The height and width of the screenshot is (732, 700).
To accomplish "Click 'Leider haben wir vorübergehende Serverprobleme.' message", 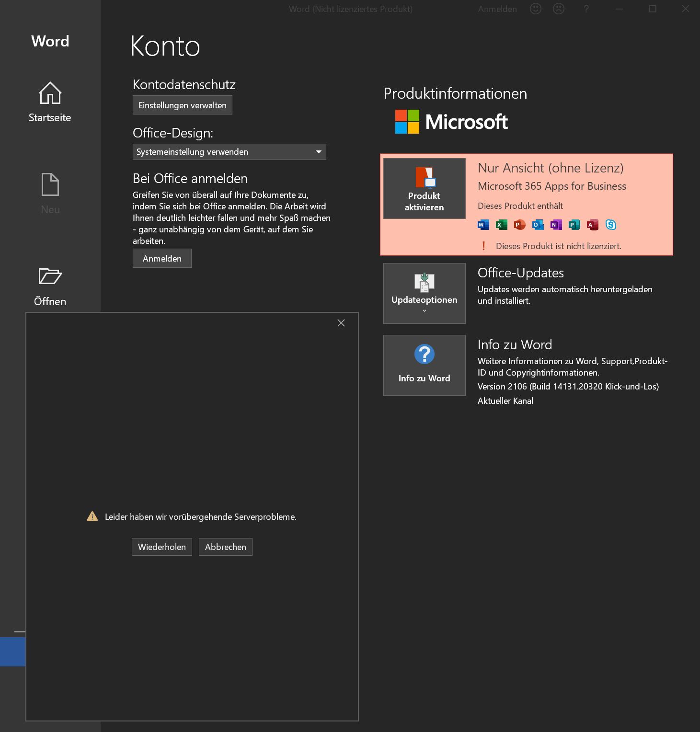I will [201, 517].
